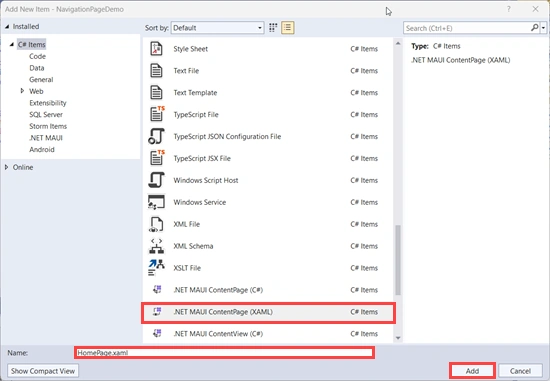
Task: Select the General category
Action: tap(41, 80)
